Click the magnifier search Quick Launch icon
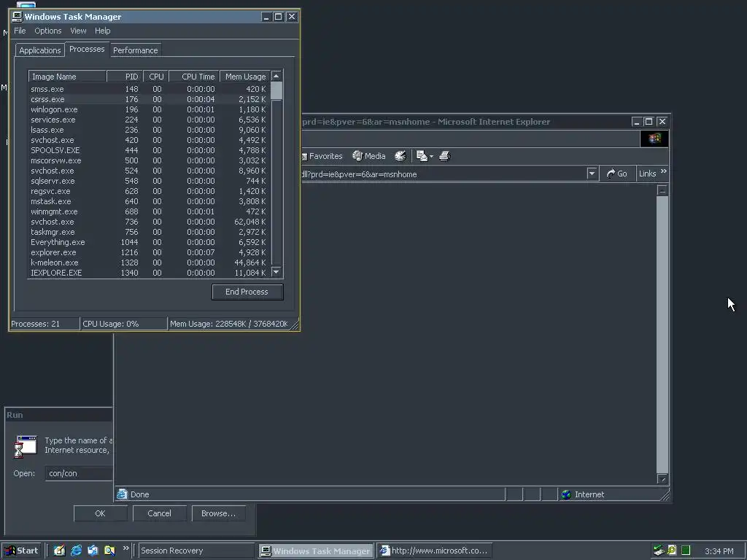 [x=109, y=551]
